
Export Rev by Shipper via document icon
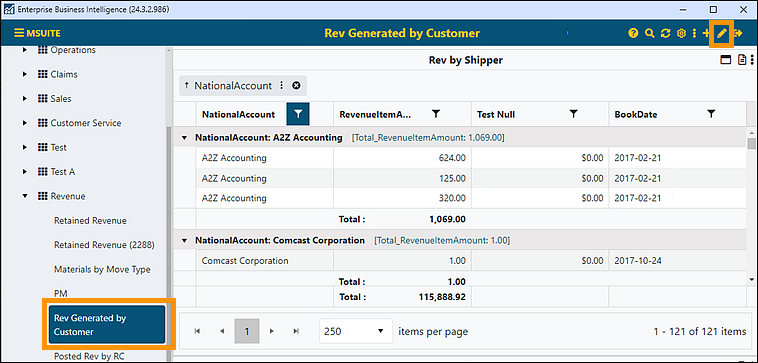[x=743, y=60]
